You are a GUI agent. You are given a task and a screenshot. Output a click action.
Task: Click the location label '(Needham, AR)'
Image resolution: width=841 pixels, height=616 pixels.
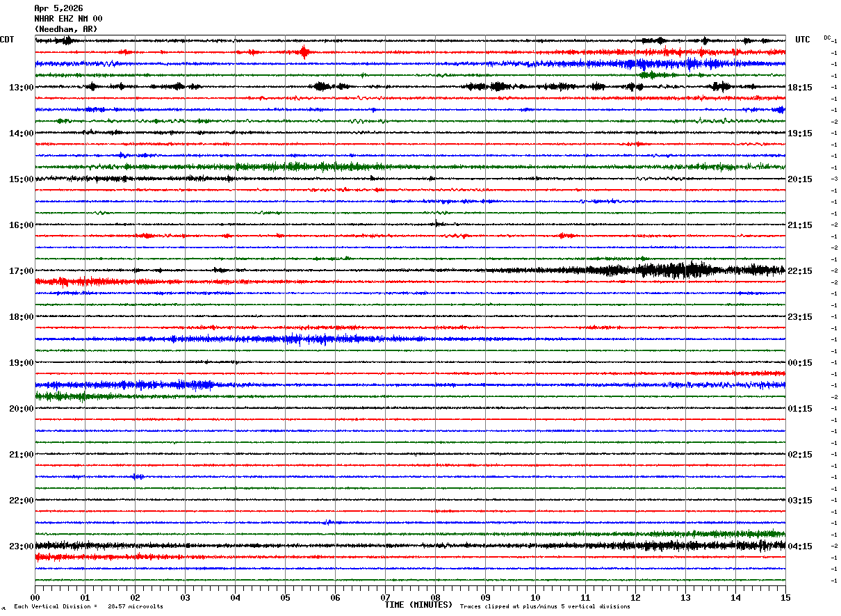[66, 29]
